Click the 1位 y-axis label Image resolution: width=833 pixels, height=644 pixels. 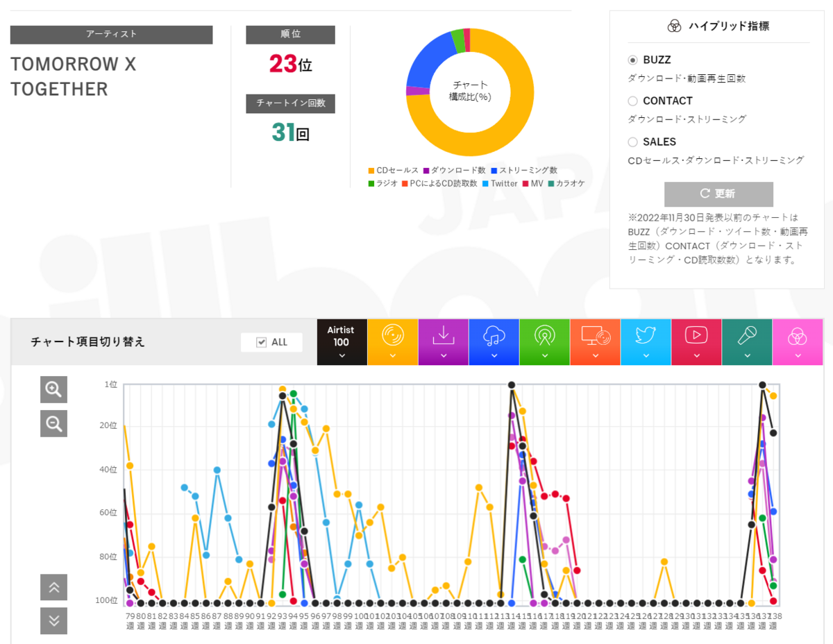(x=111, y=384)
